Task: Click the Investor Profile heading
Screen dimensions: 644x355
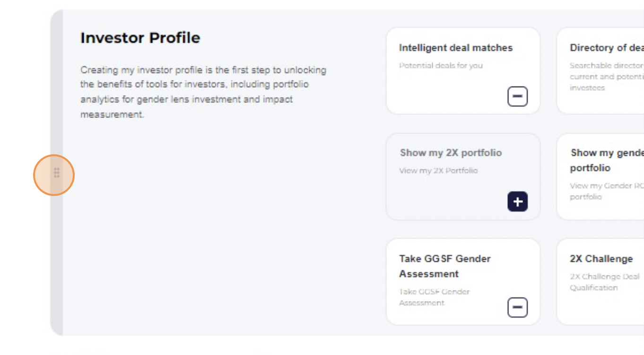Action: coord(140,38)
